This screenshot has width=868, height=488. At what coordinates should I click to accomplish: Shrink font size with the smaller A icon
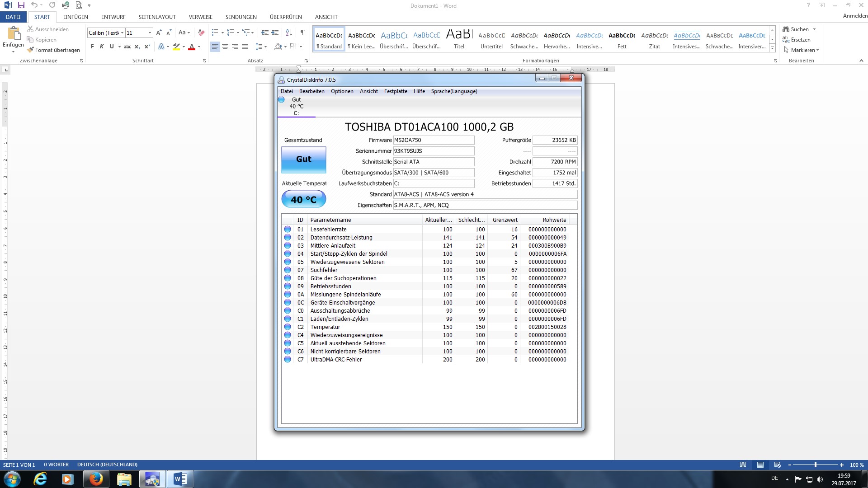click(x=169, y=33)
